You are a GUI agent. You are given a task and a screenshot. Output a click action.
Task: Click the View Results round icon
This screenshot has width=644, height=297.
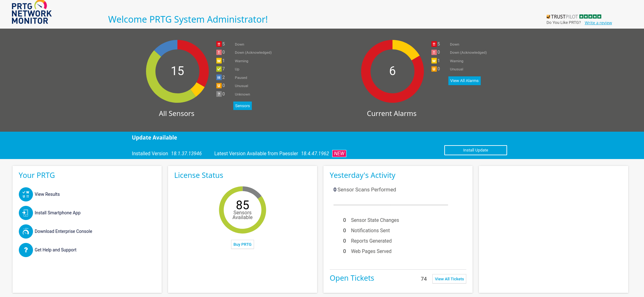26,195
